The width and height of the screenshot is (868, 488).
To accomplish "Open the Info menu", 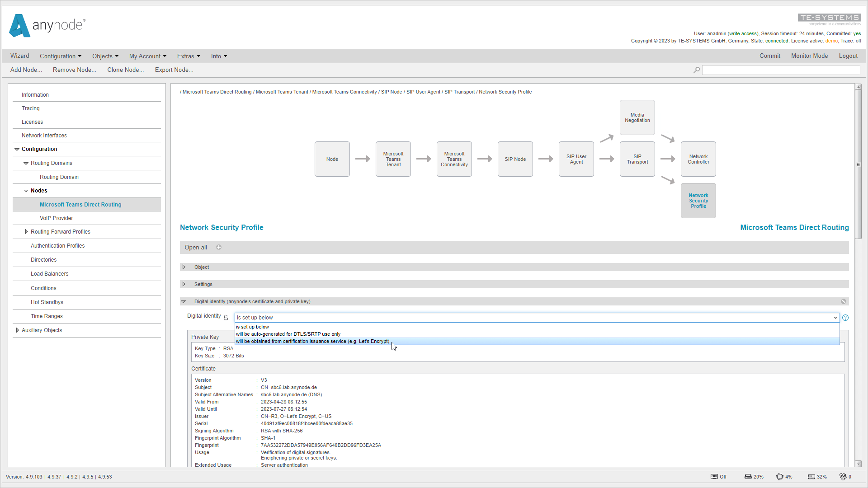I will (219, 56).
